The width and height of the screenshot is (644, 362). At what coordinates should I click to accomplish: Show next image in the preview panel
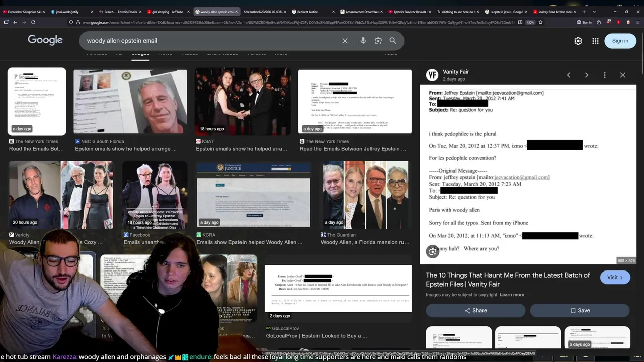(587, 75)
